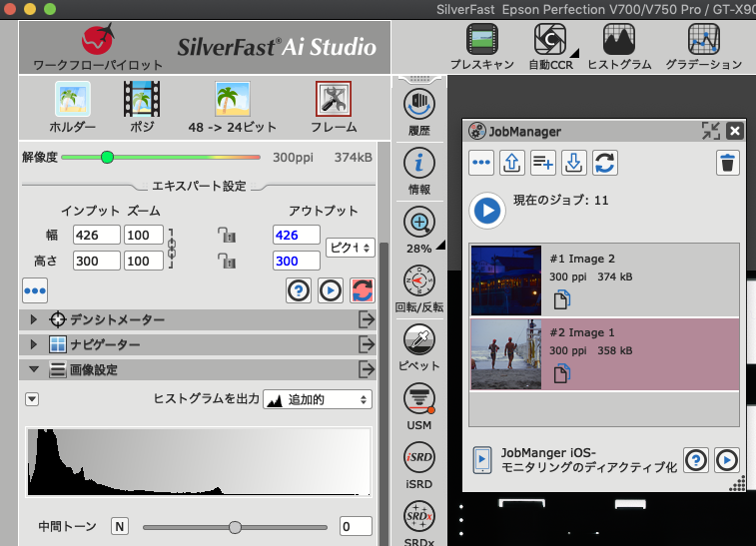The width and height of the screenshot is (756, 546).
Task: Click the output height field 300
Action: (x=296, y=261)
